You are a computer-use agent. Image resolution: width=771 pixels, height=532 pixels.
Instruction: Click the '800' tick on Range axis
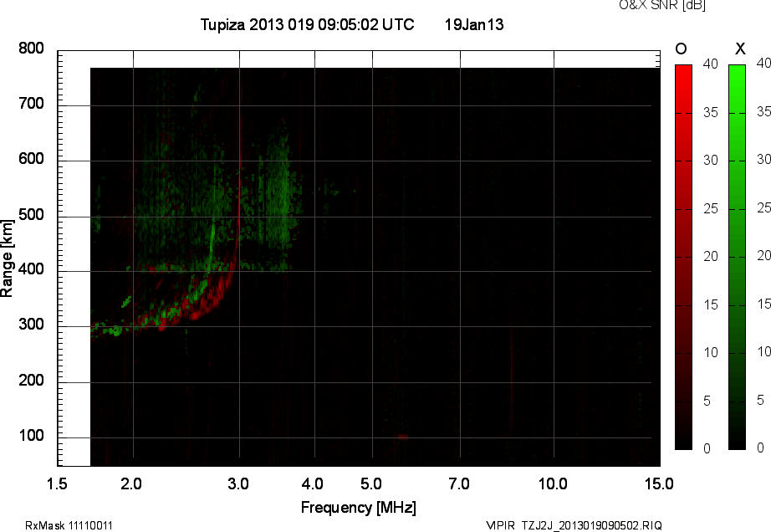coord(30,49)
